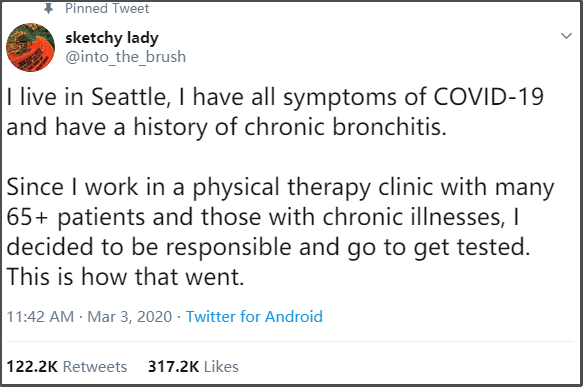Viewport: 584px width, 388px height.
Task: Open the Retweets list label
Action: point(95,367)
